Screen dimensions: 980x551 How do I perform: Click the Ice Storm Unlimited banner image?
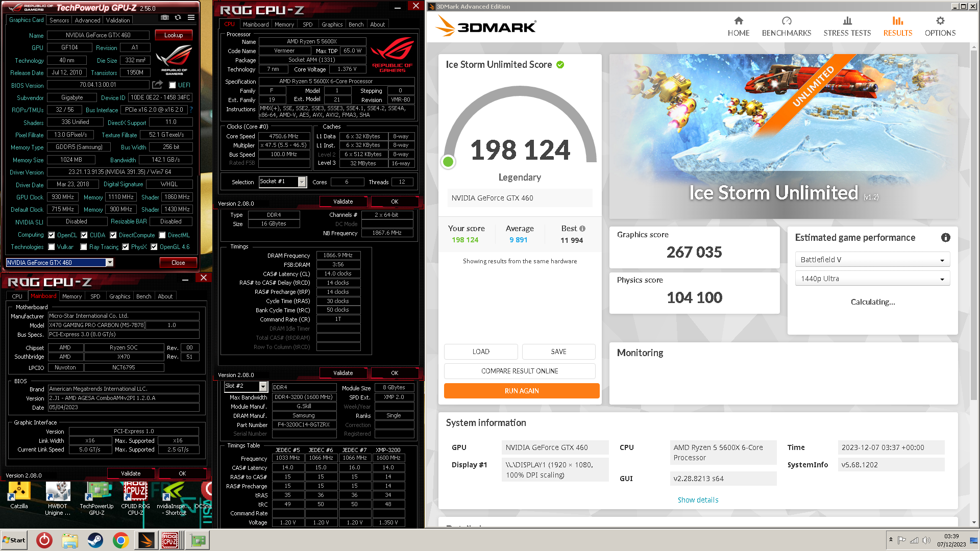click(x=783, y=137)
